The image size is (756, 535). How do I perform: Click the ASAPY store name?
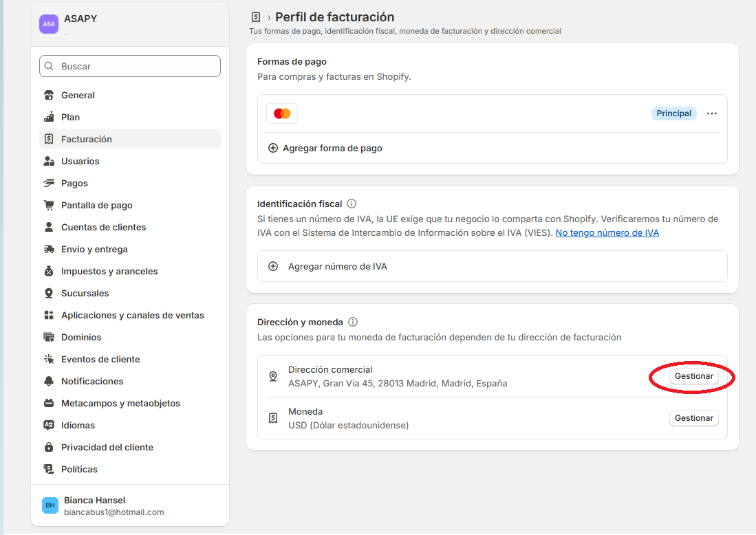[x=80, y=19]
